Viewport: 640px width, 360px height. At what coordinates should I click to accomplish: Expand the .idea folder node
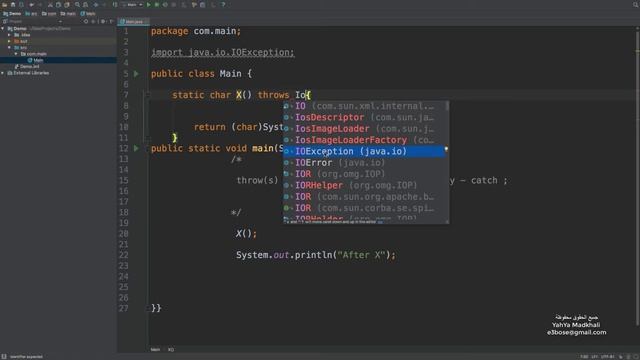[x=9, y=35]
